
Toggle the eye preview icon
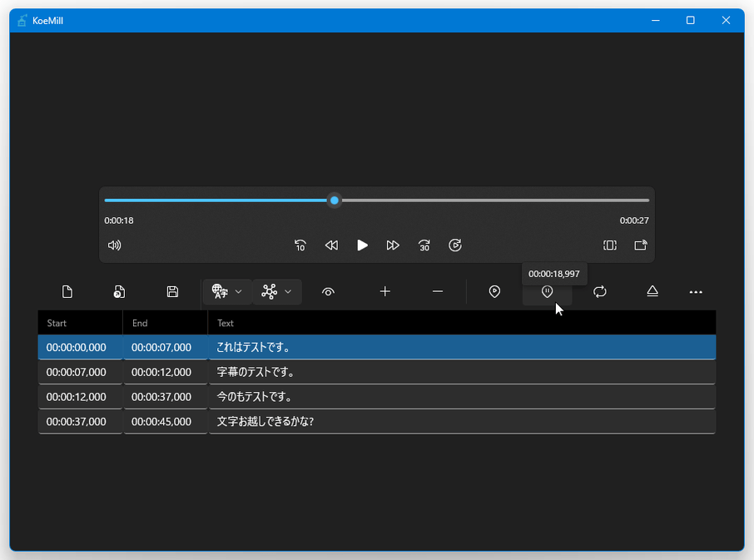329,291
